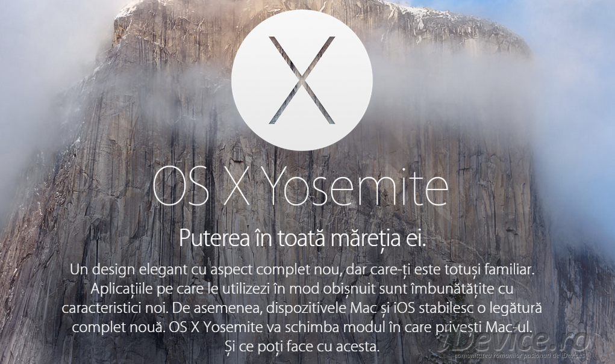Click the white circular X logo

(302, 80)
